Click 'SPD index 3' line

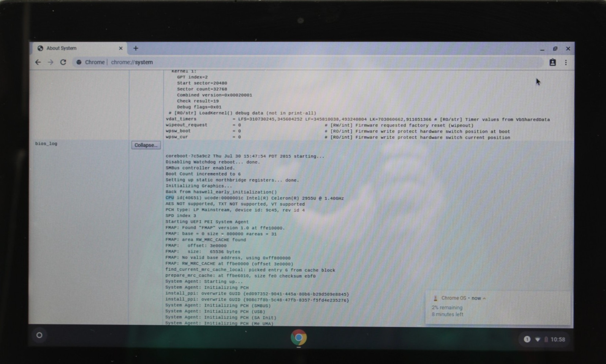(181, 216)
